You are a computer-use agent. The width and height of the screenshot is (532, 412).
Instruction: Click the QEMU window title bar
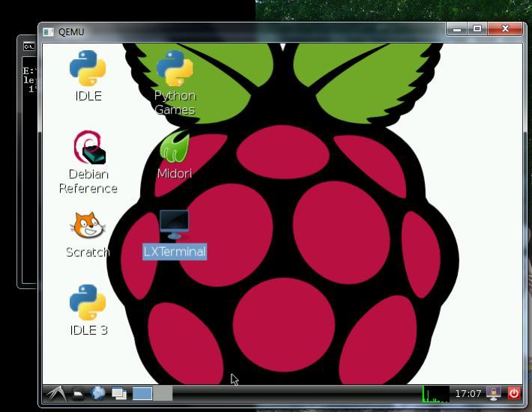pyautogui.click(x=247, y=31)
